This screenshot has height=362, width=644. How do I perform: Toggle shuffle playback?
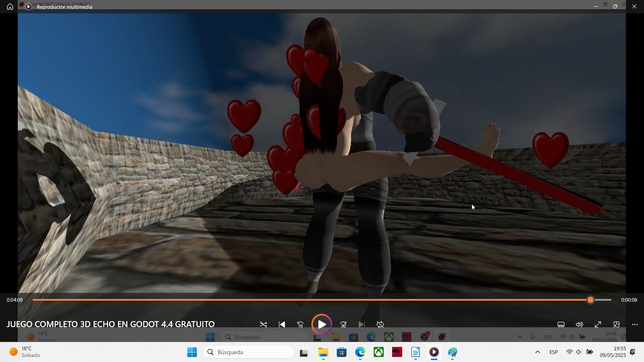[x=263, y=324]
